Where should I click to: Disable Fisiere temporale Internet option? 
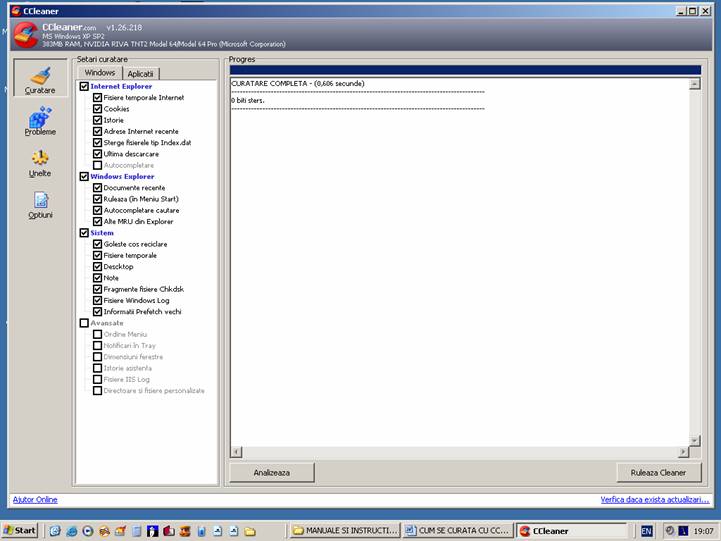pos(97,98)
